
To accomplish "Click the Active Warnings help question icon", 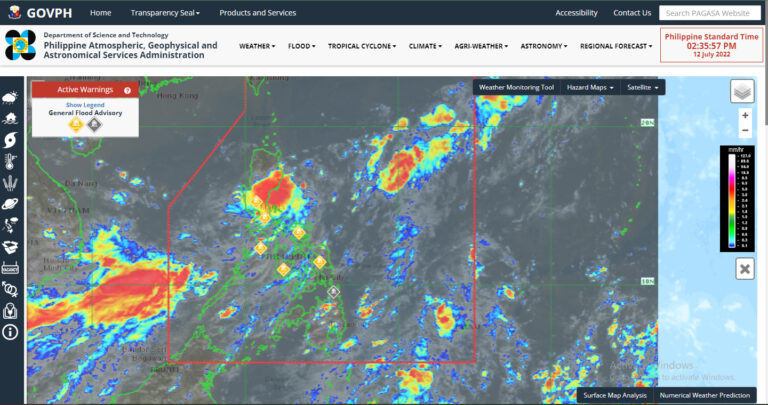I will [x=127, y=90].
